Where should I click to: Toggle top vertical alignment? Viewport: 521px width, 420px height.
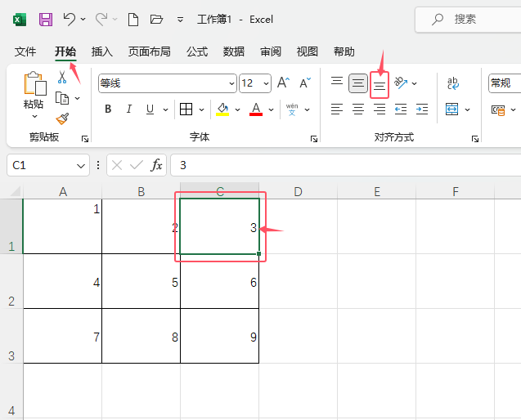[337, 82]
